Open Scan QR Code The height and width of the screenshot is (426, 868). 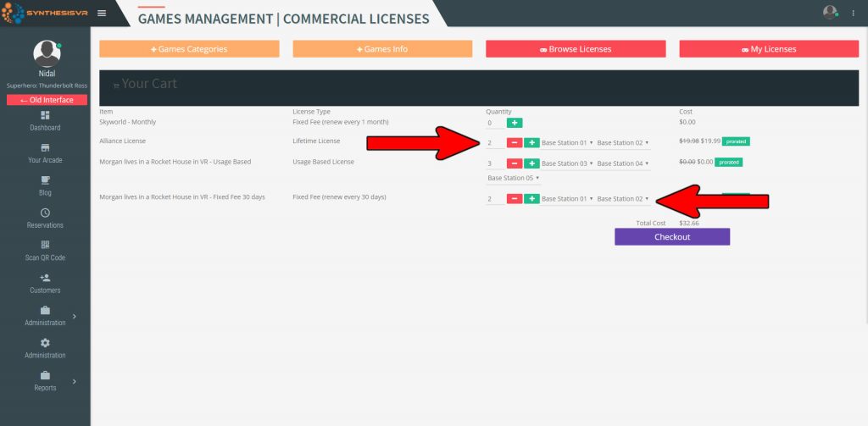click(46, 252)
